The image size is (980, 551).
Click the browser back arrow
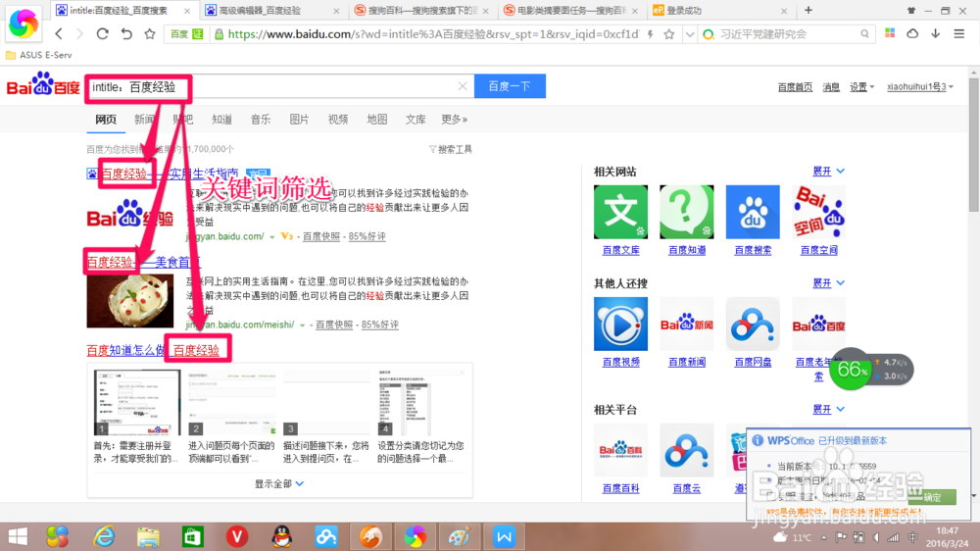tap(59, 33)
